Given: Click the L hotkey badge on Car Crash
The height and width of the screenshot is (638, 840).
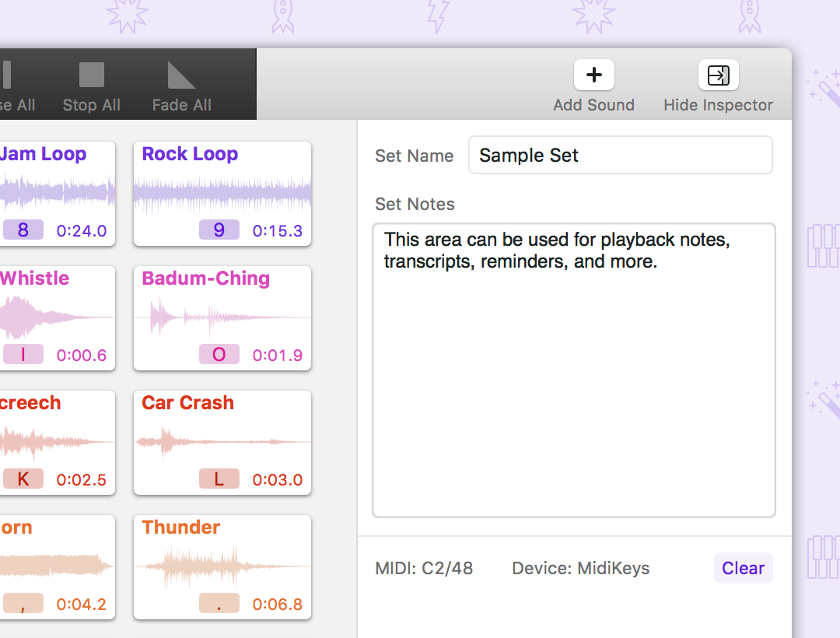Looking at the screenshot, I should coord(219,479).
